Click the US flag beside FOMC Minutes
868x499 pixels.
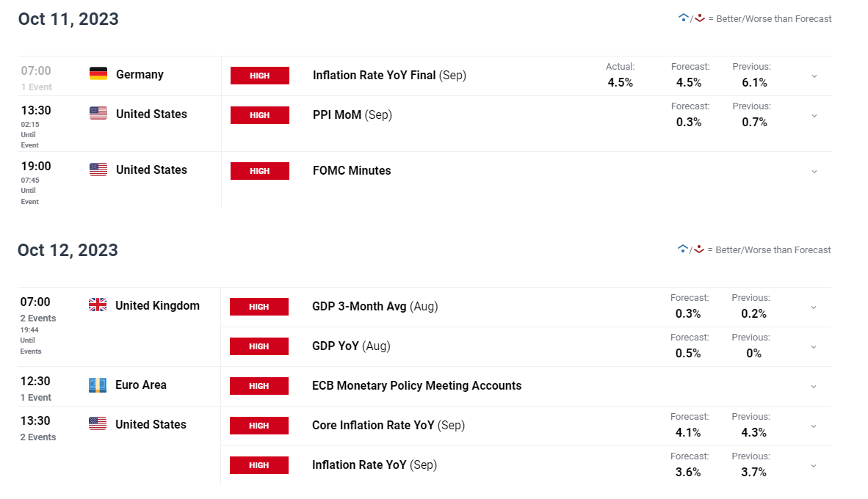[x=98, y=170]
